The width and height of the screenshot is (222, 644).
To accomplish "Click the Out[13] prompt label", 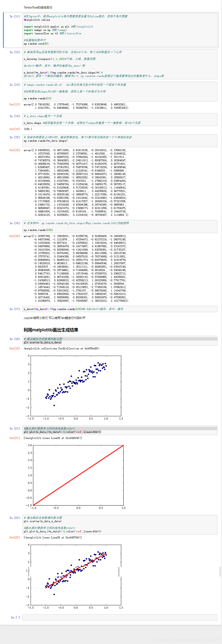I will 15,104.
